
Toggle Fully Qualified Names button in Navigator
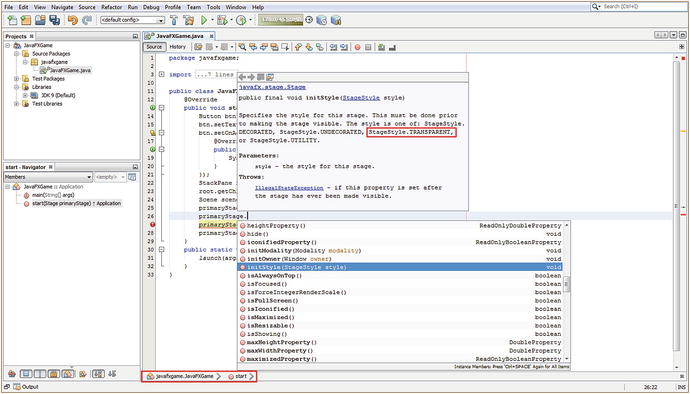(82, 374)
